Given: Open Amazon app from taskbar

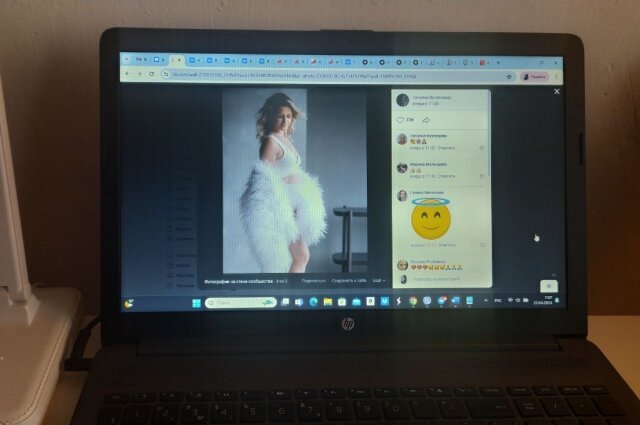Looking at the screenshot, I should (370, 301).
